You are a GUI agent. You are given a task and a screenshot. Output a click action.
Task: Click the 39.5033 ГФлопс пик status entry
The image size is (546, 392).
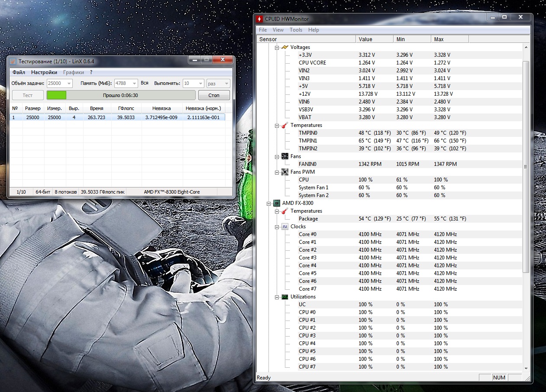point(103,192)
